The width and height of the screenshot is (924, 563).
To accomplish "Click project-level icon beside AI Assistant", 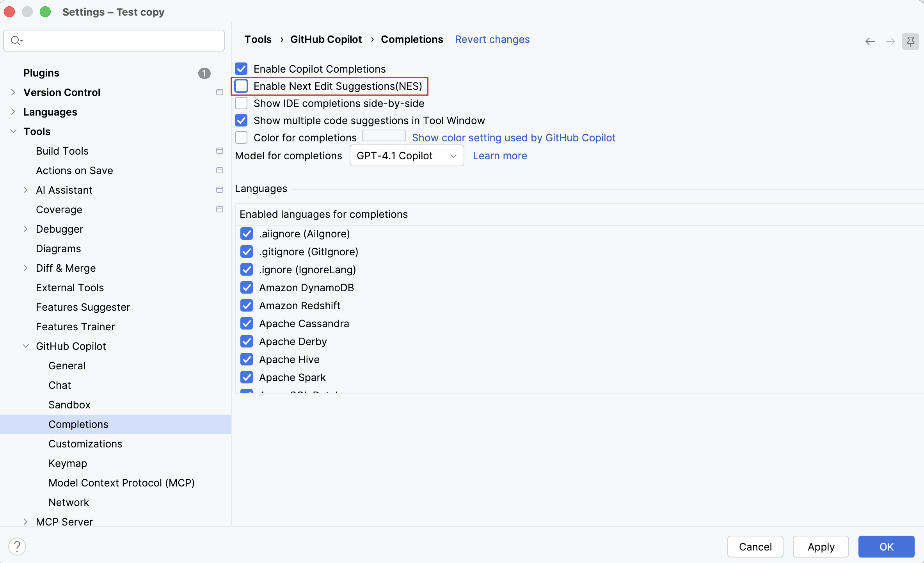I will tap(220, 190).
